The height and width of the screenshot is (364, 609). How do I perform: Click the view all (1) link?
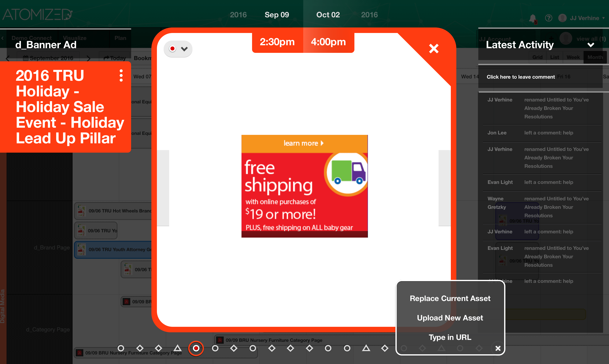click(x=591, y=39)
